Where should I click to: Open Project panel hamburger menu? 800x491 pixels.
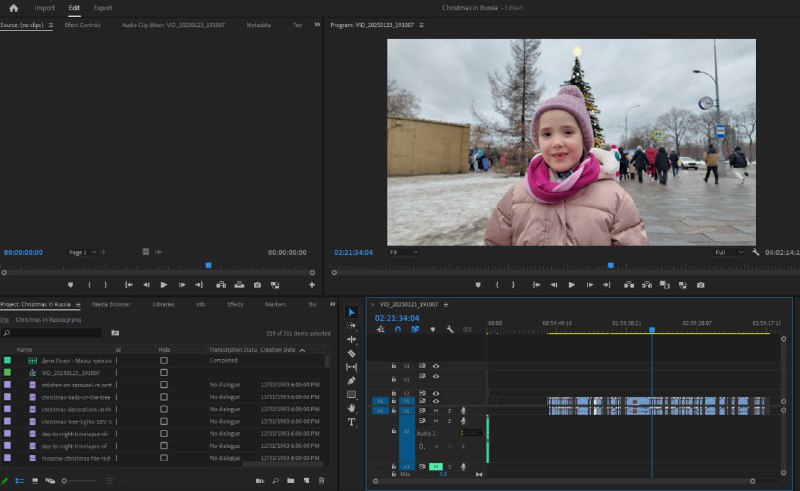coord(78,305)
